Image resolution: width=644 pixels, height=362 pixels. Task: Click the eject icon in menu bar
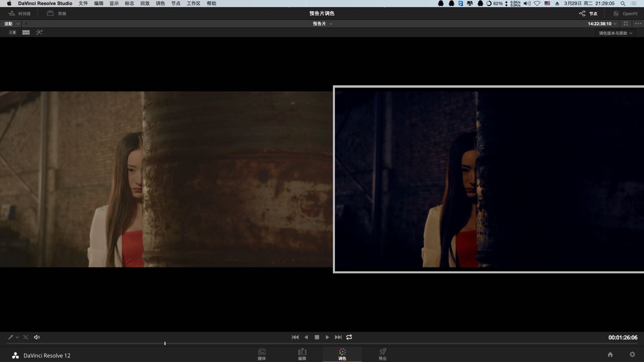click(x=557, y=3)
